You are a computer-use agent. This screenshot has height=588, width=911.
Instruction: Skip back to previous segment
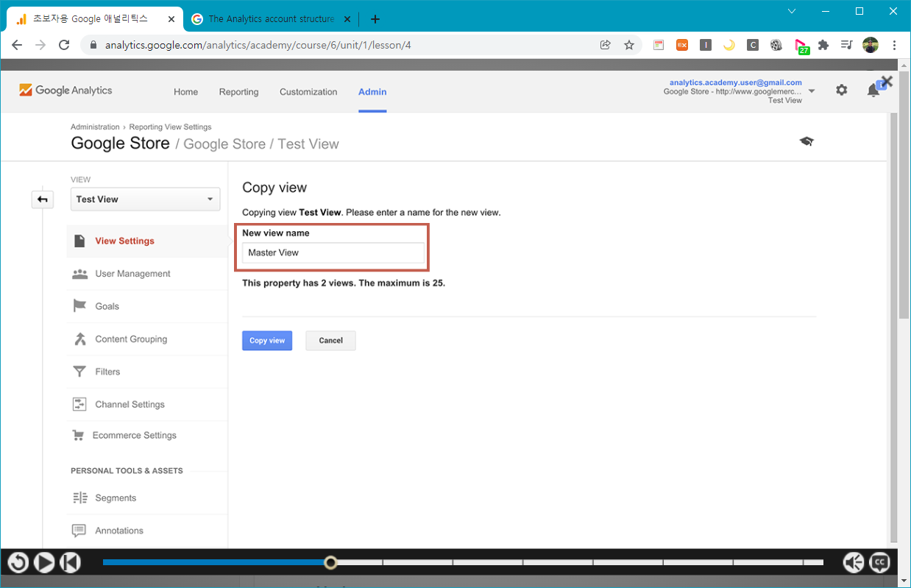coord(70,563)
